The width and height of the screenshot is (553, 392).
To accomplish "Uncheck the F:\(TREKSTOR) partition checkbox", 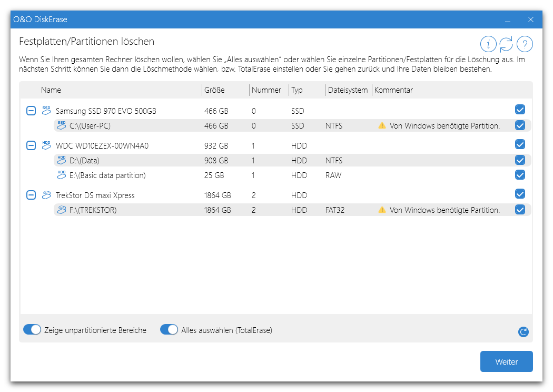I will coord(520,210).
